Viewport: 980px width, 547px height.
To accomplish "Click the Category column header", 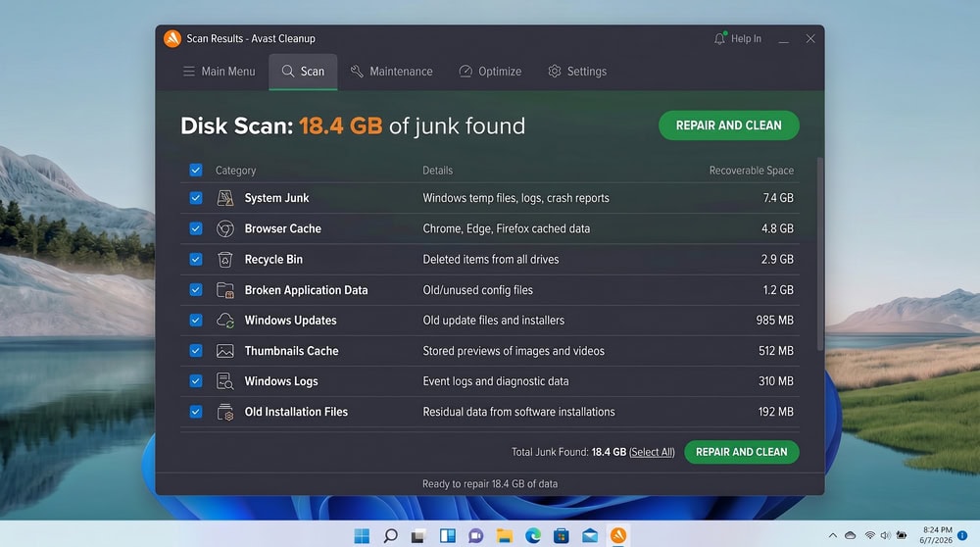I will click(x=235, y=171).
